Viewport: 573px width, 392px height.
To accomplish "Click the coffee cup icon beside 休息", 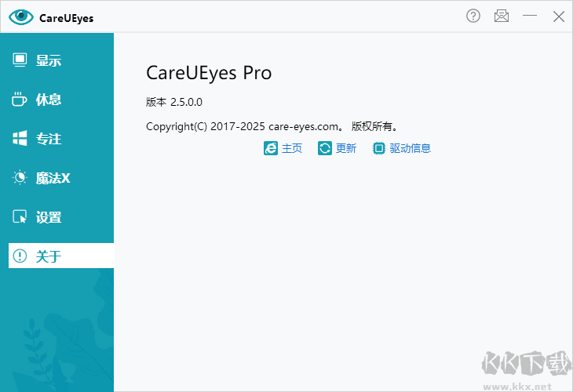I will coord(20,100).
